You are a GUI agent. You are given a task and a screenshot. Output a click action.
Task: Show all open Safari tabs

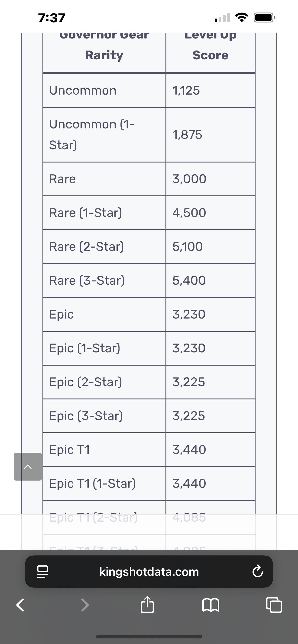[274, 605]
